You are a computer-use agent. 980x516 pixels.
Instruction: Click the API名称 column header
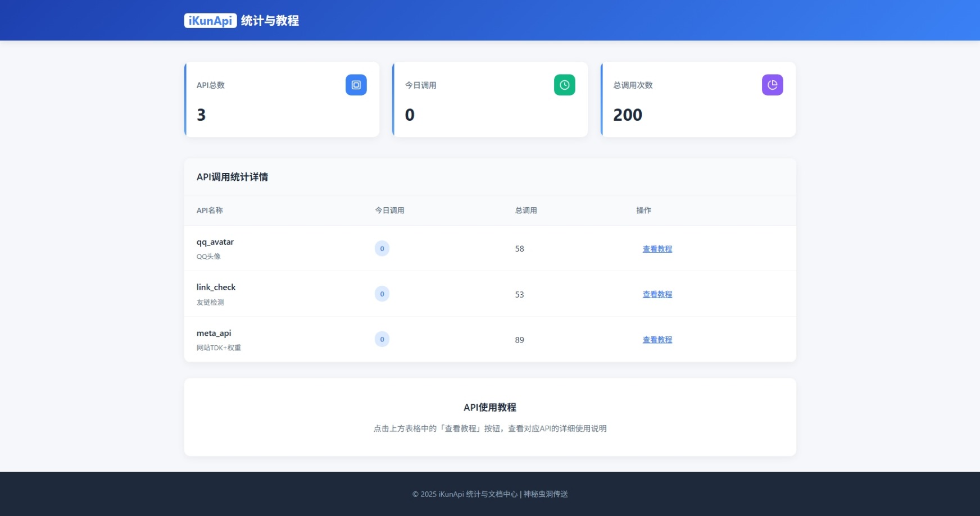click(209, 211)
